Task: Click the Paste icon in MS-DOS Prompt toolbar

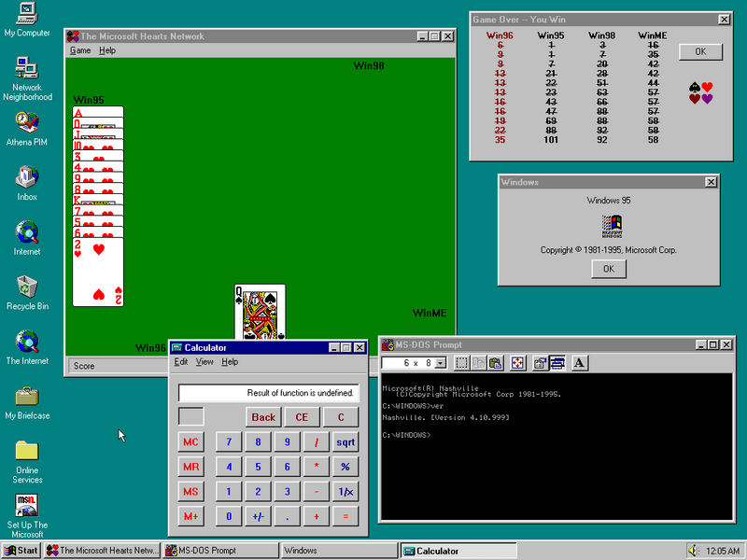Action: click(496, 363)
